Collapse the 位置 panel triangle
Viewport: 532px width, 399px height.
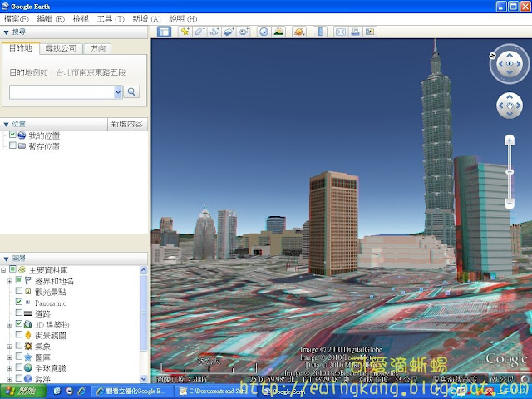[6, 125]
